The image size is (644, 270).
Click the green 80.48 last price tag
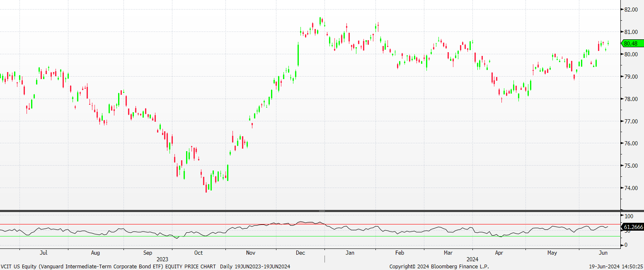coord(632,43)
